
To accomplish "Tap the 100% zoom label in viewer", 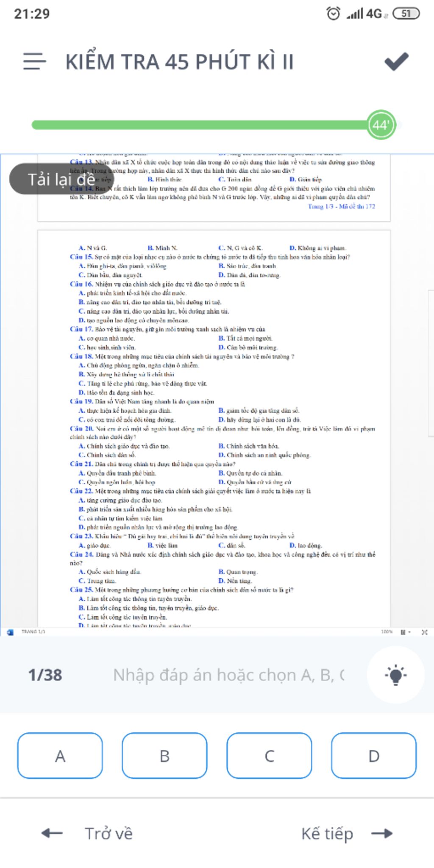I will pos(387,632).
